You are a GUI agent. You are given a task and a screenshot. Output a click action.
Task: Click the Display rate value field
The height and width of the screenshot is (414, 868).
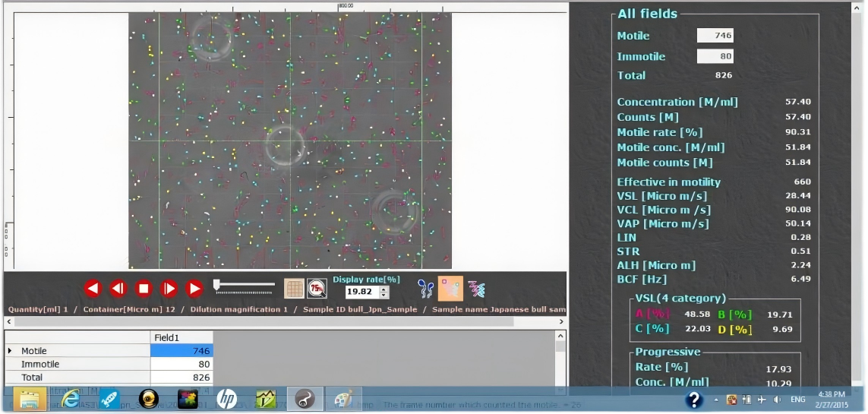pos(361,292)
